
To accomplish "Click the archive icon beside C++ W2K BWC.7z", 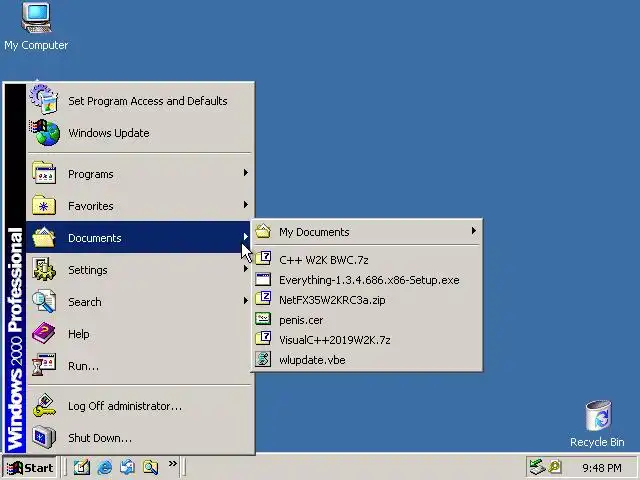I will (263, 259).
